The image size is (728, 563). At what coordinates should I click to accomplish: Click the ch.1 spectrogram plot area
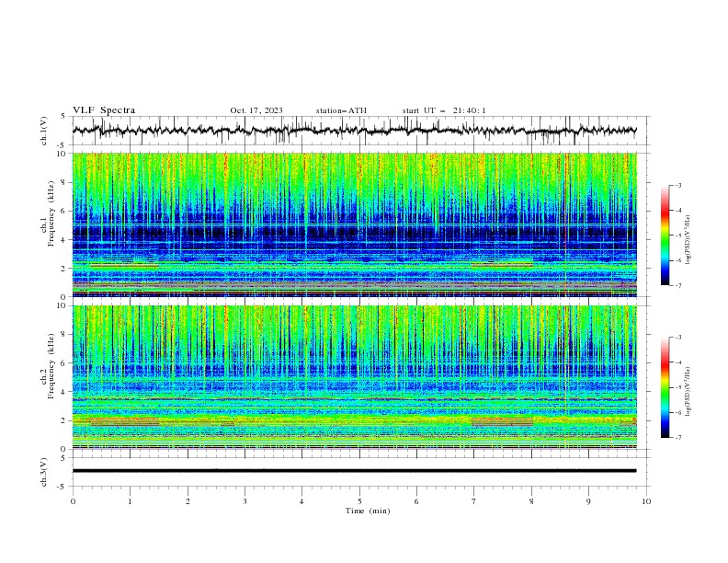click(x=355, y=224)
